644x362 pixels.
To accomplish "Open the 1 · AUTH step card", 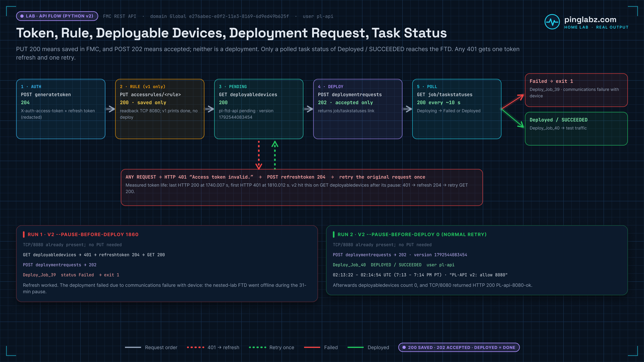I will (61, 109).
